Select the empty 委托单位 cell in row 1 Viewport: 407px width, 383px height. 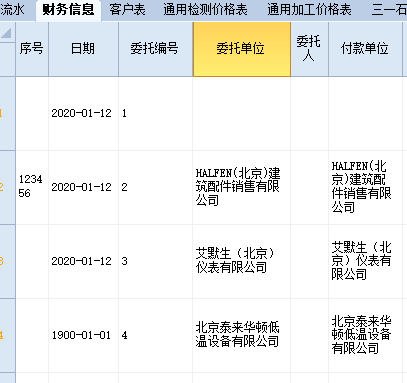pos(242,114)
